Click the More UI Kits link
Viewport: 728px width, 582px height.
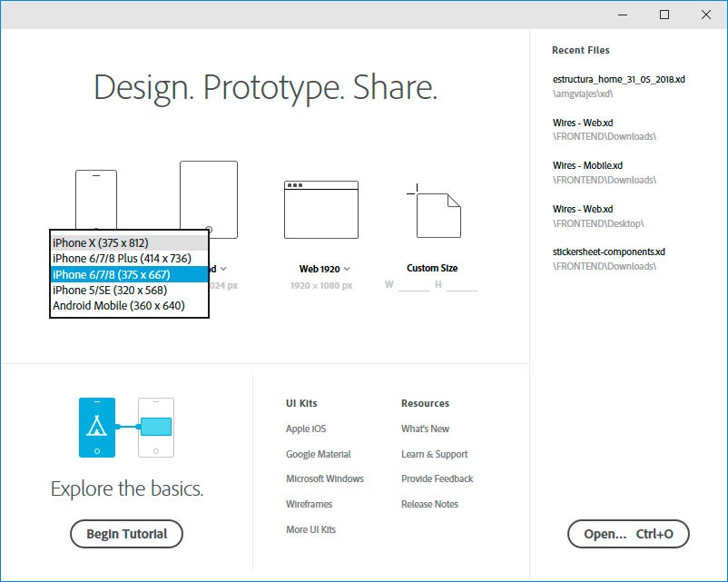310,529
